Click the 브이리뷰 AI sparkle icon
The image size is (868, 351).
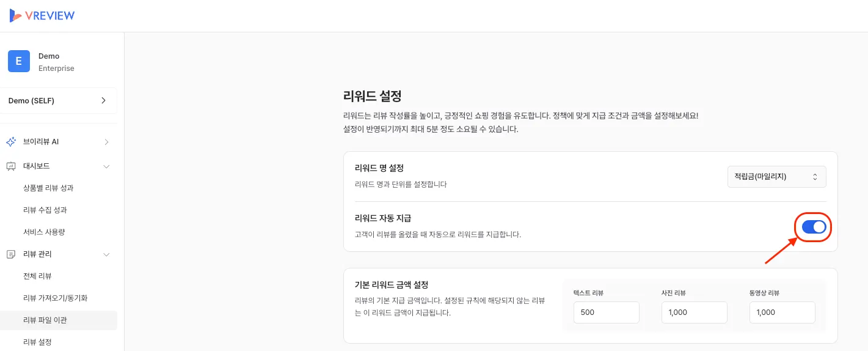[11, 142]
